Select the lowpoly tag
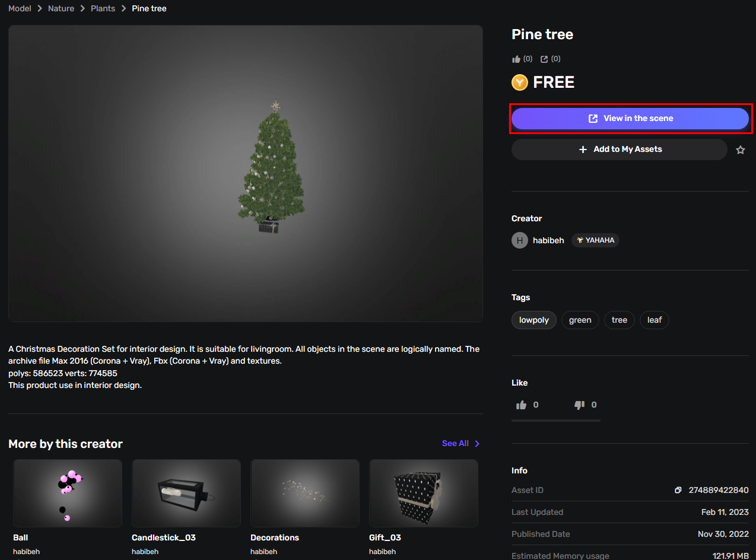Image resolution: width=756 pixels, height=560 pixels. [x=533, y=320]
